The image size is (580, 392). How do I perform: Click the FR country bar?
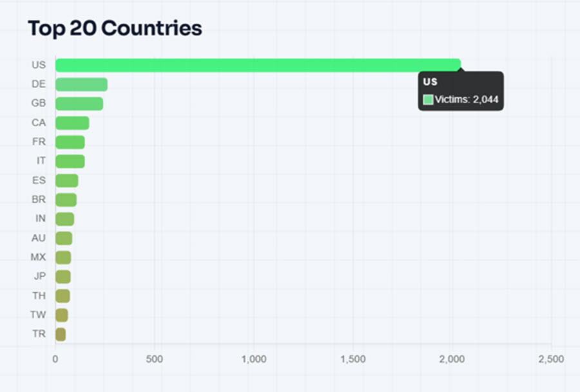coord(70,142)
